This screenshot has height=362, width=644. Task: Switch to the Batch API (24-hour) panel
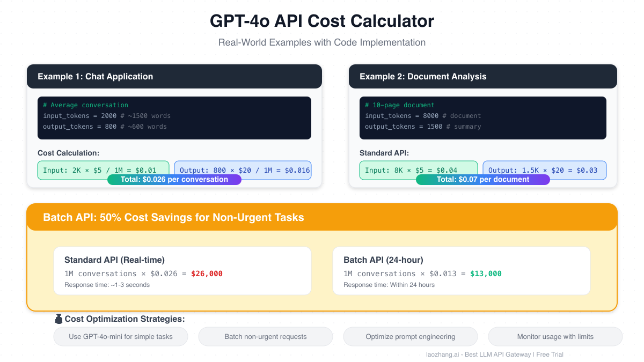pyautogui.click(x=462, y=270)
